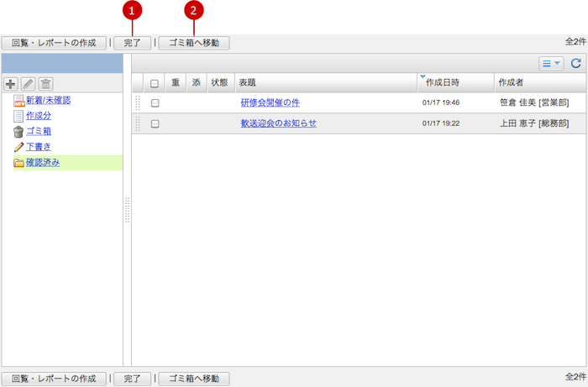Open the 確認済み folder link
This screenshot has height=387, width=588.
[x=43, y=162]
